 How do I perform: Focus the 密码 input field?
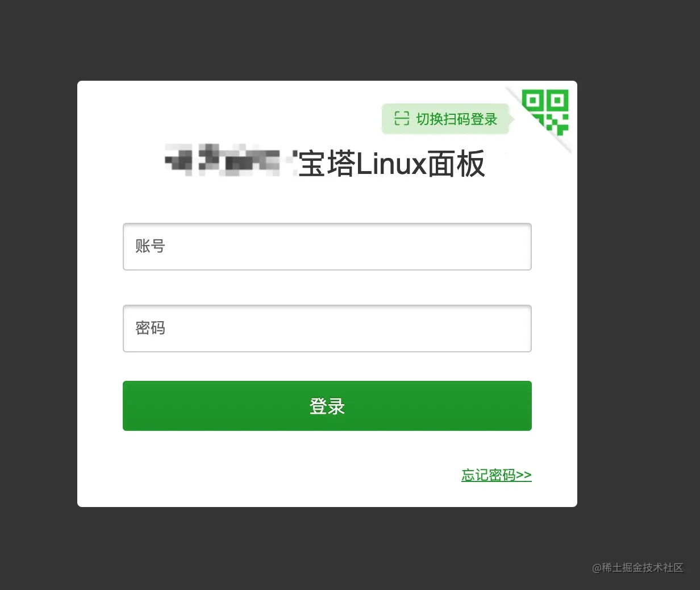point(327,329)
